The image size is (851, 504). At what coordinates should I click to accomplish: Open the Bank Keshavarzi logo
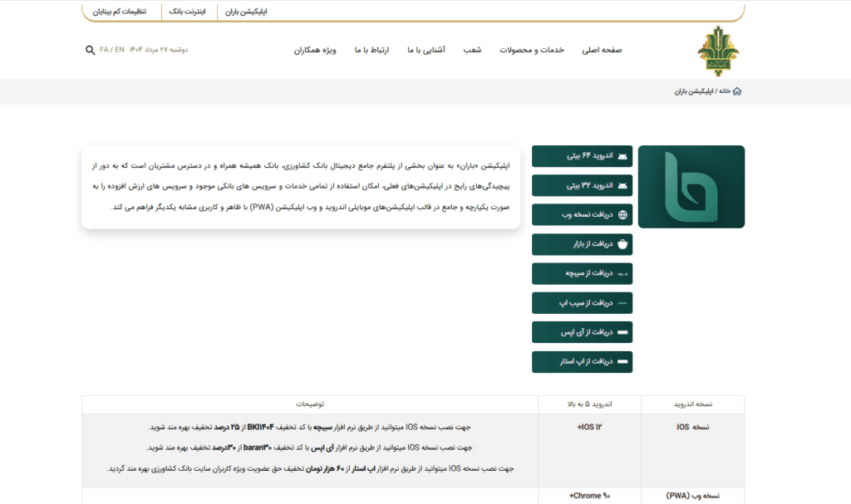(718, 51)
